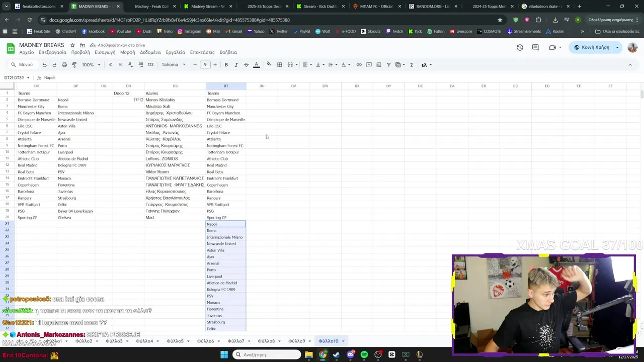Undo the last action in toolbar
Image resolution: width=644 pixels, height=362 pixels.
point(44,65)
